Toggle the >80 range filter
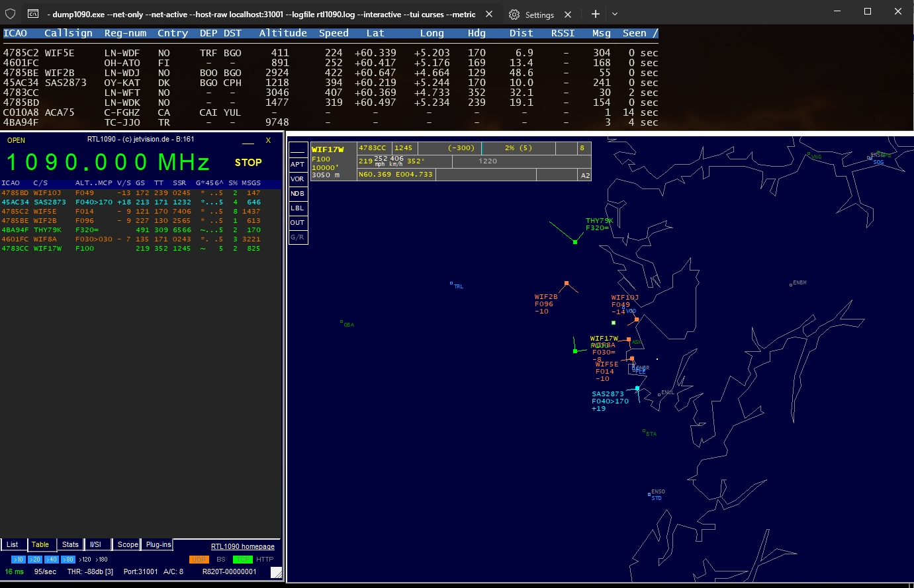Image resolution: width=914 pixels, height=588 pixels. click(x=68, y=560)
